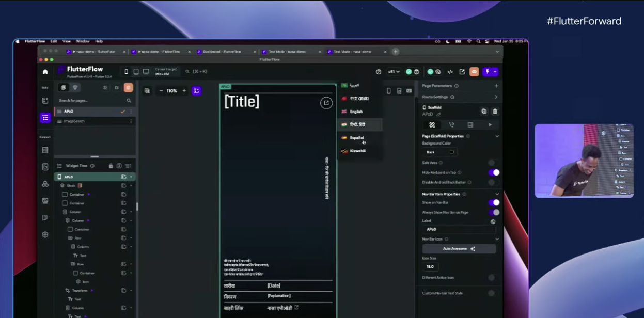Screen dimensions: 644x318
Task: Select the tablet canvas size icon
Action: click(x=136, y=72)
